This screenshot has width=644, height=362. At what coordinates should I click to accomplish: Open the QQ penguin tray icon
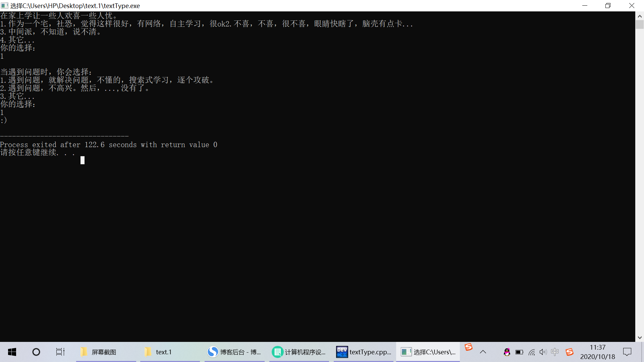click(507, 352)
